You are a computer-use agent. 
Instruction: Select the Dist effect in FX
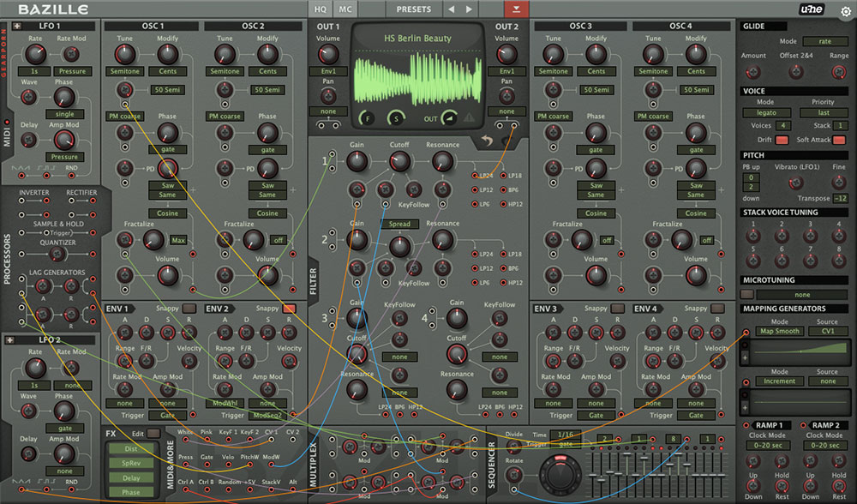[x=130, y=448]
